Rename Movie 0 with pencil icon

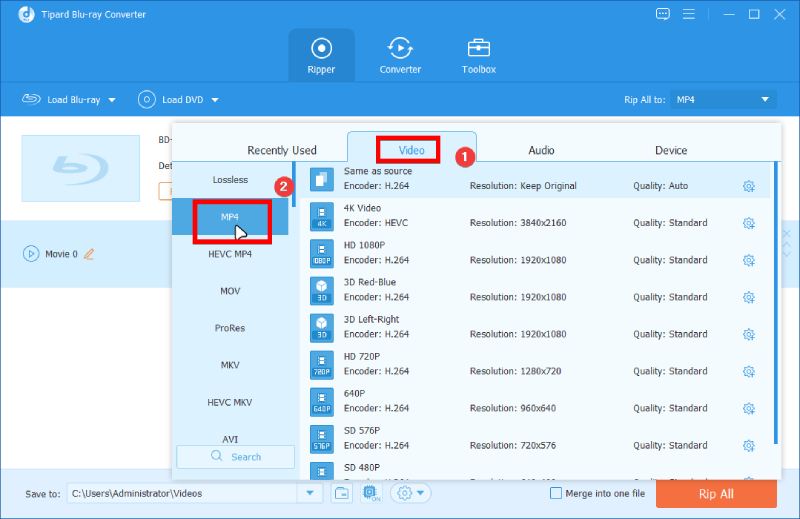[89, 254]
